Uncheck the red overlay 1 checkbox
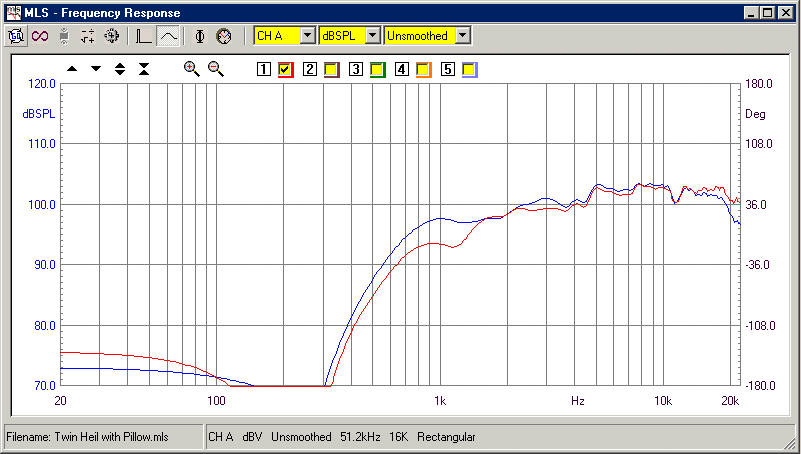This screenshot has height=454, width=801. pos(286,69)
